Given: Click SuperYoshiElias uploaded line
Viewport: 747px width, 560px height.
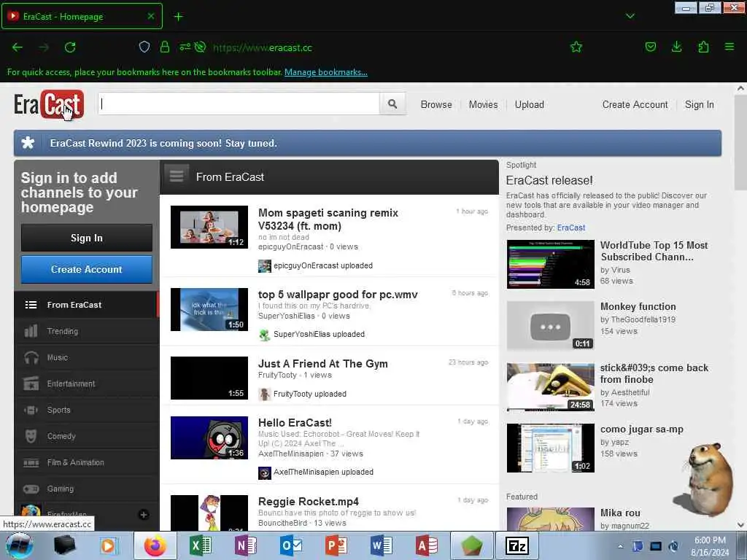Looking at the screenshot, I should click(311, 334).
